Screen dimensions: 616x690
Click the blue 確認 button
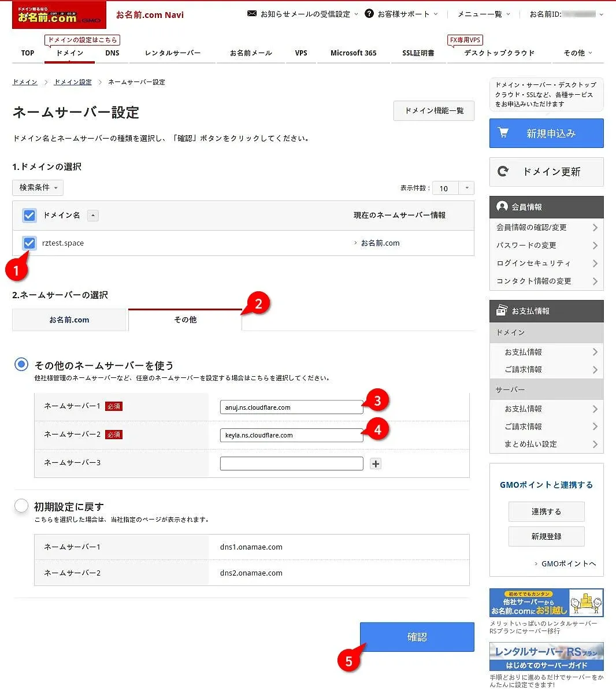417,637
